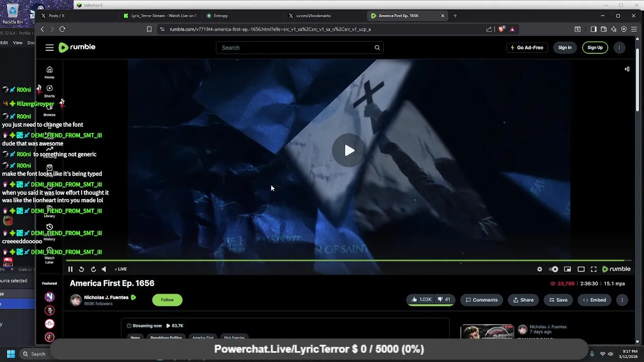Image resolution: width=644 pixels, height=362 pixels.
Task: Reload the page
Action: click(x=62, y=29)
